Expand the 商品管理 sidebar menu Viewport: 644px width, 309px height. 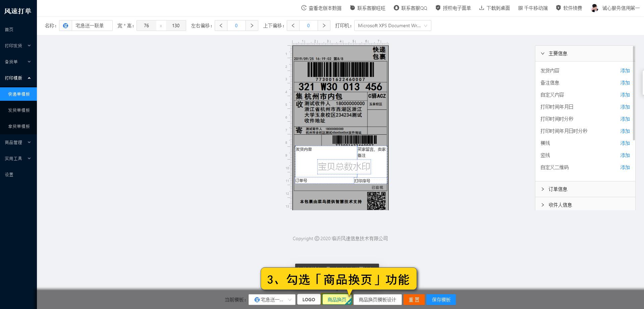18,142
